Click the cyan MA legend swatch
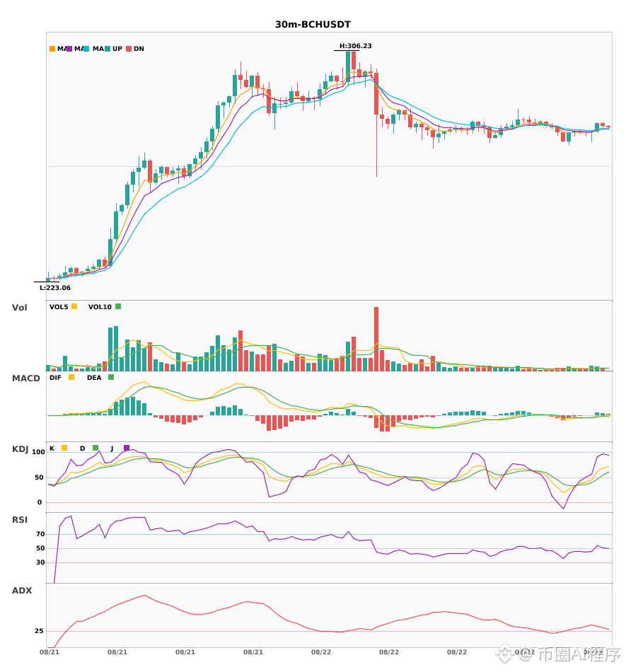The height and width of the screenshot is (672, 626). (x=86, y=49)
